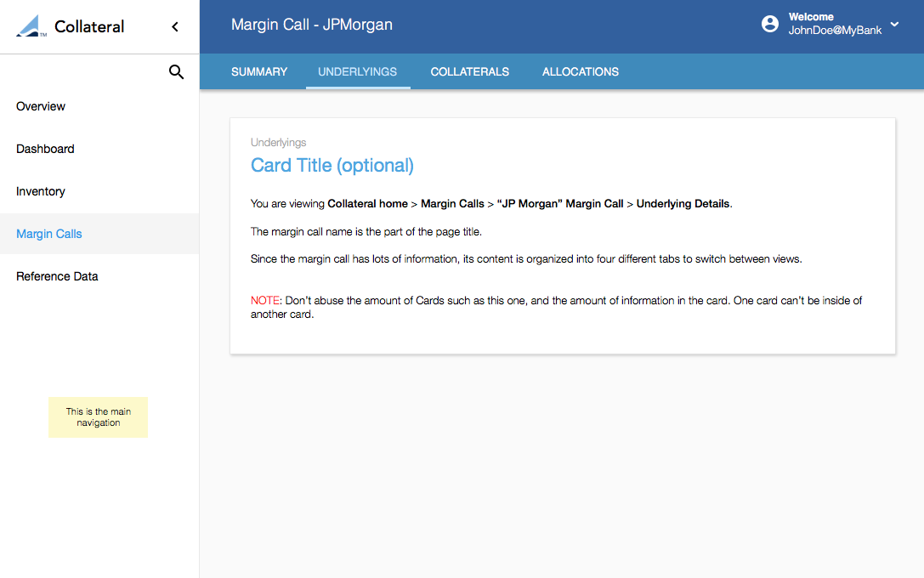
Task: Open the Inventory sidebar item
Action: point(41,191)
